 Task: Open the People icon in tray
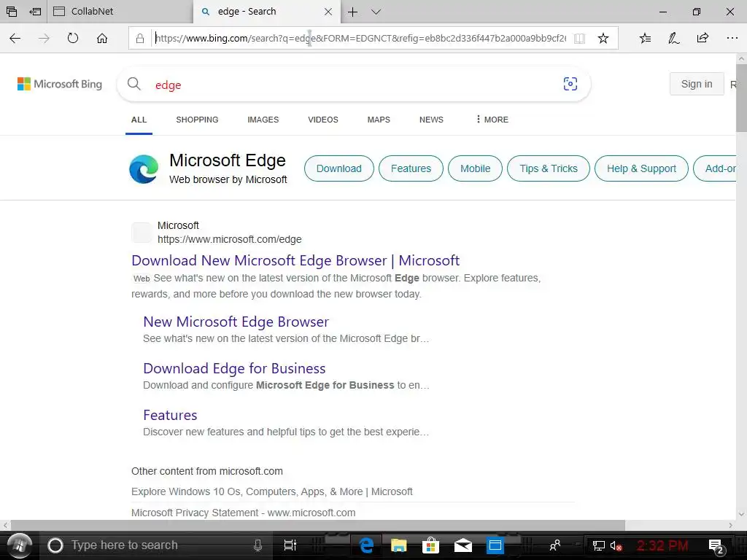tap(555, 545)
